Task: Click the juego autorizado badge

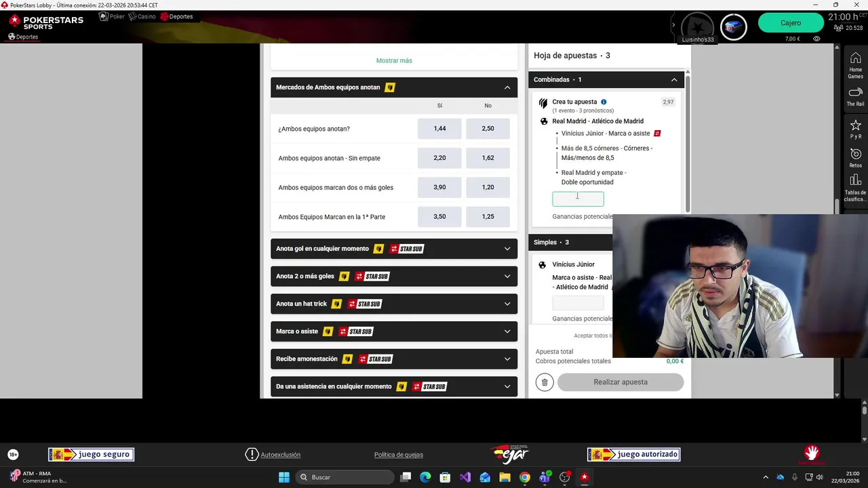Action: point(633,454)
